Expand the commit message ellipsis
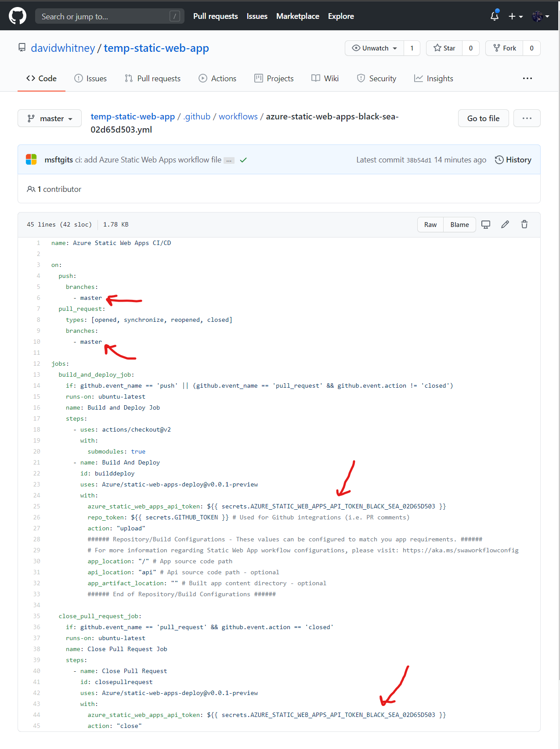The image size is (560, 749). point(229,160)
